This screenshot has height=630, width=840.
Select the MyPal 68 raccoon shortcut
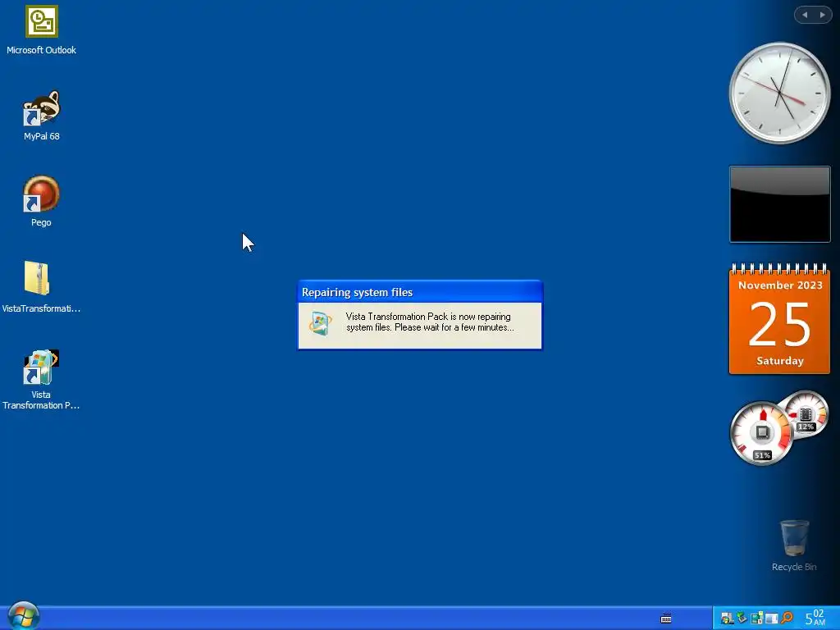41,116
